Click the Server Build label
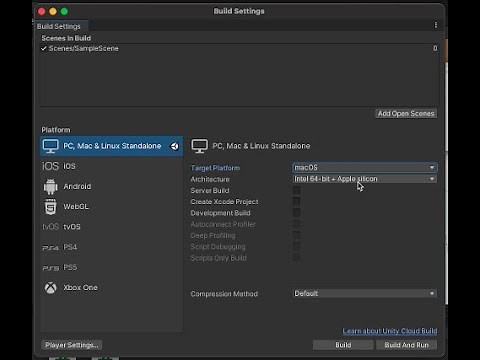 [x=210, y=191]
